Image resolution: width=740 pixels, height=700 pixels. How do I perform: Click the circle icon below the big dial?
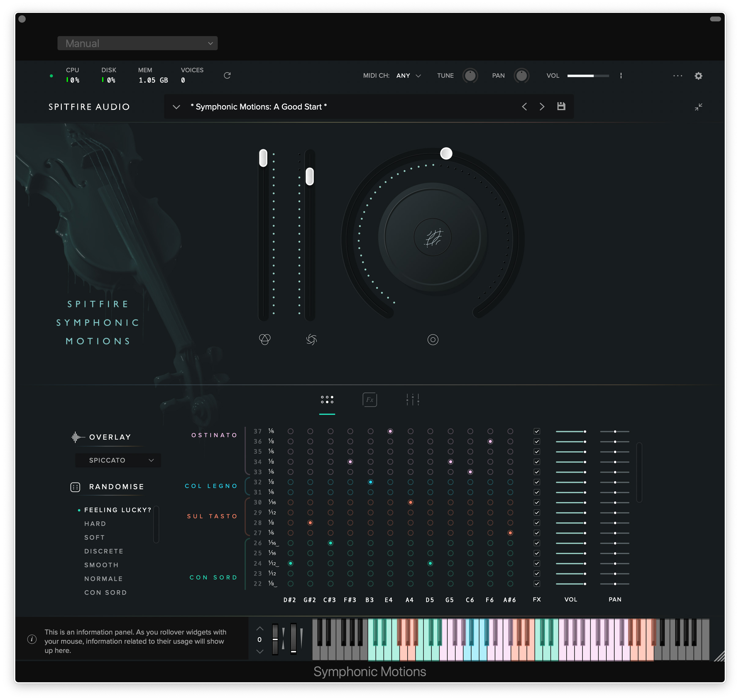(x=433, y=340)
